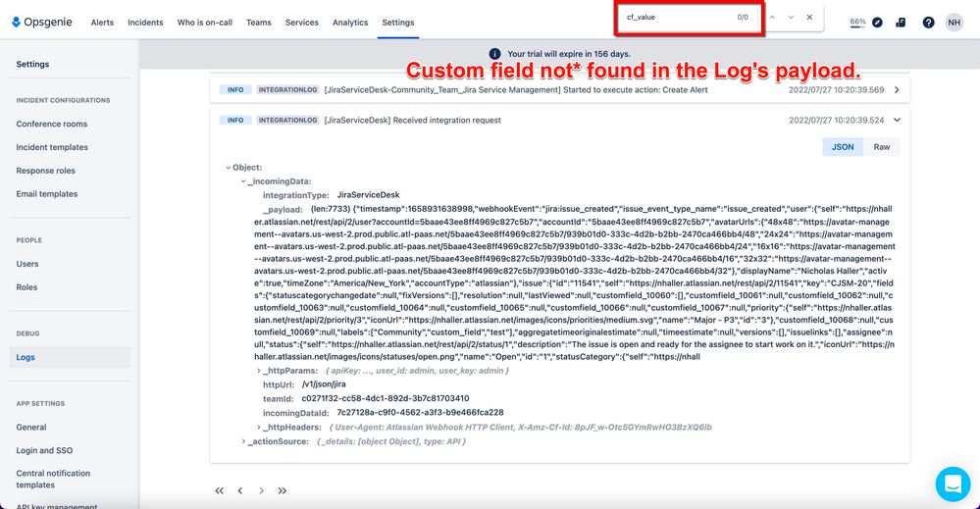
Task: Go to last page of logs
Action: coord(282,491)
